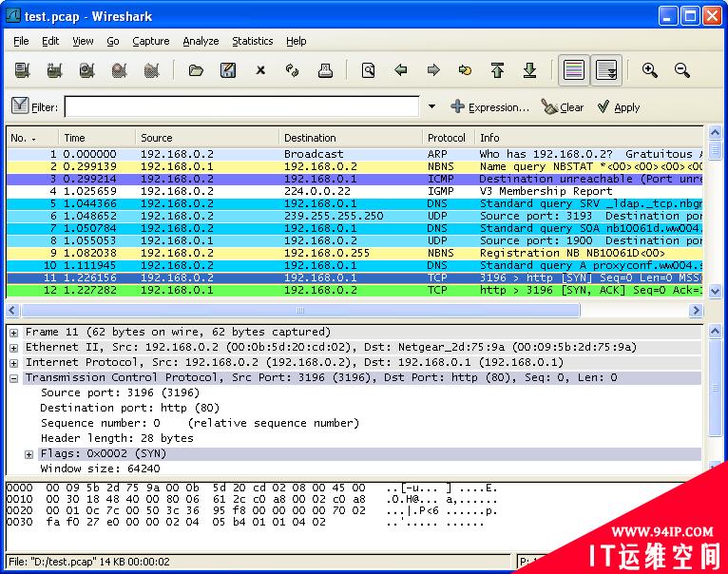Screen dimensions: 728x574
Task: Jump to last packet icon
Action: click(x=529, y=70)
